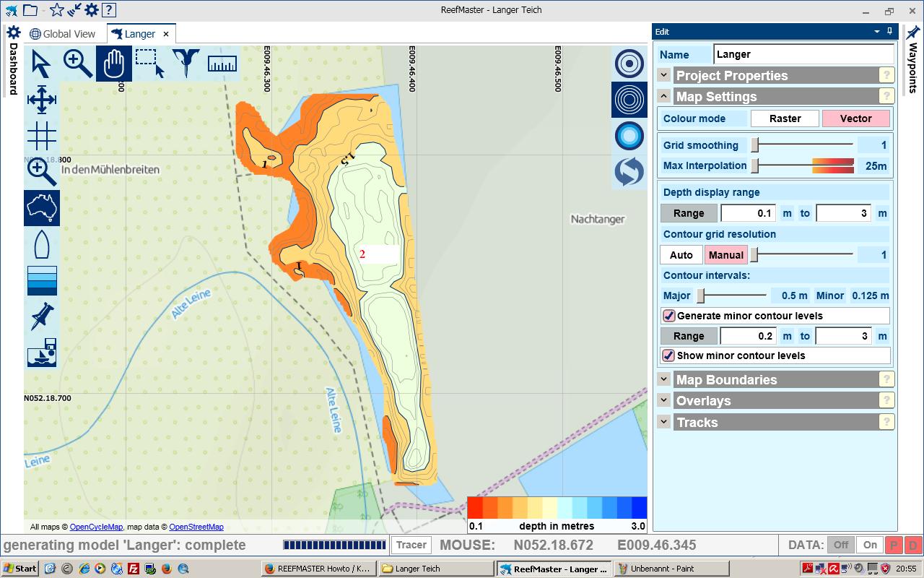Click the pushpin waypoint icon

pyautogui.click(x=42, y=316)
